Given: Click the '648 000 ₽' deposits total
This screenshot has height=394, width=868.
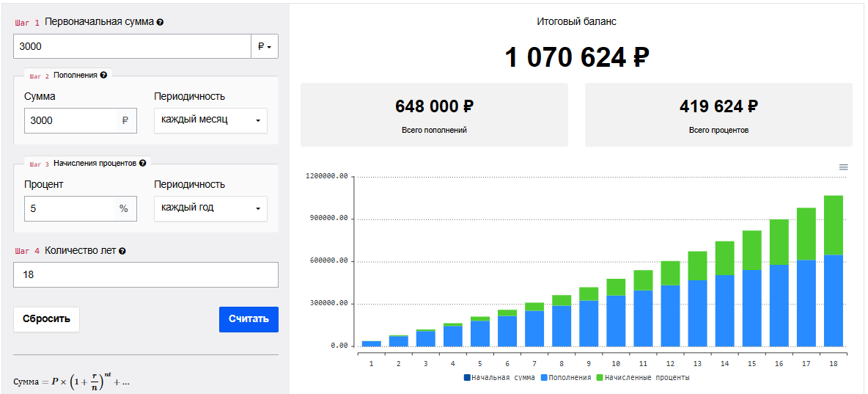Looking at the screenshot, I should (x=435, y=106).
